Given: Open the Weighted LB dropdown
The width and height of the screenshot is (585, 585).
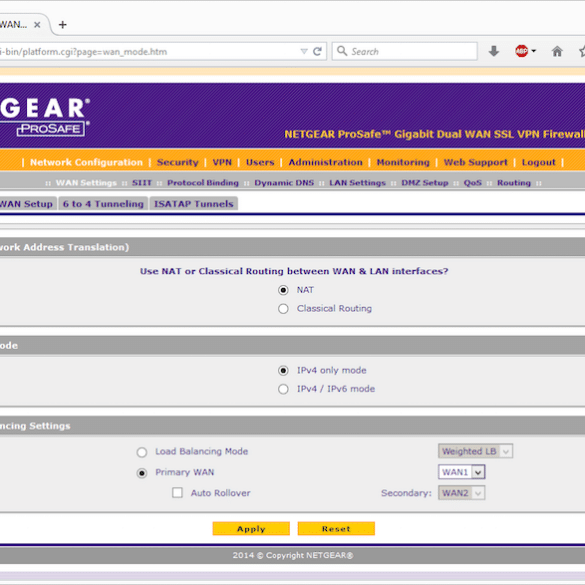Looking at the screenshot, I should 475,451.
